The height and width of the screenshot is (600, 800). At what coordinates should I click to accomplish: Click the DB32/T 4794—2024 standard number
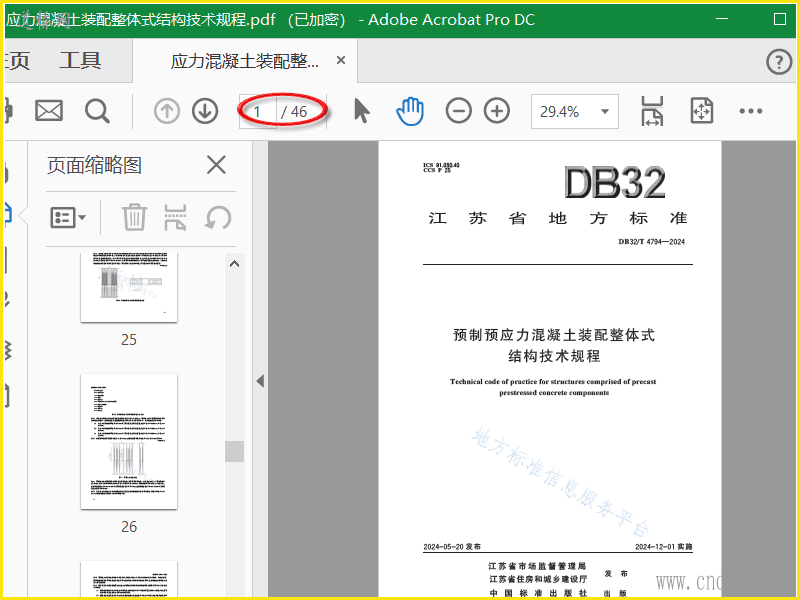(652, 242)
